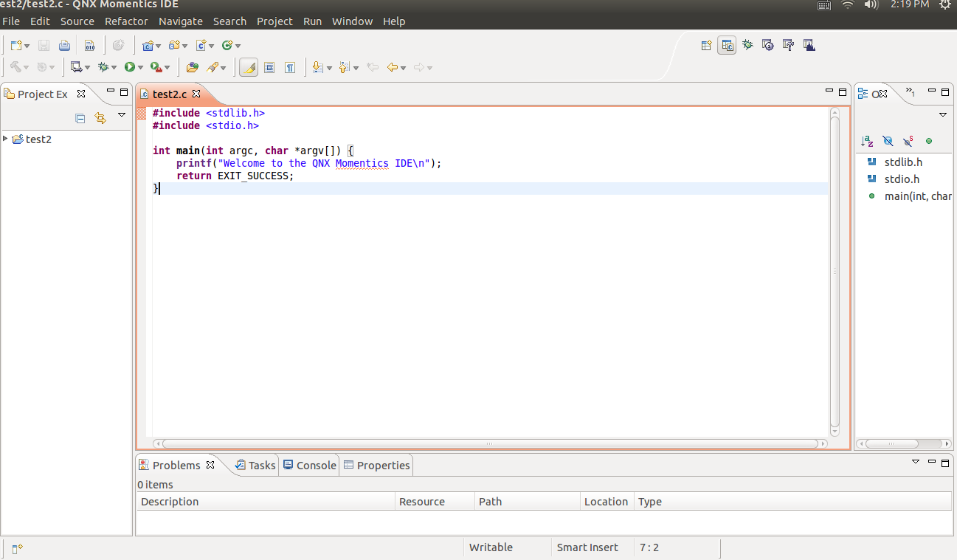Open the Refactor menu

click(126, 21)
